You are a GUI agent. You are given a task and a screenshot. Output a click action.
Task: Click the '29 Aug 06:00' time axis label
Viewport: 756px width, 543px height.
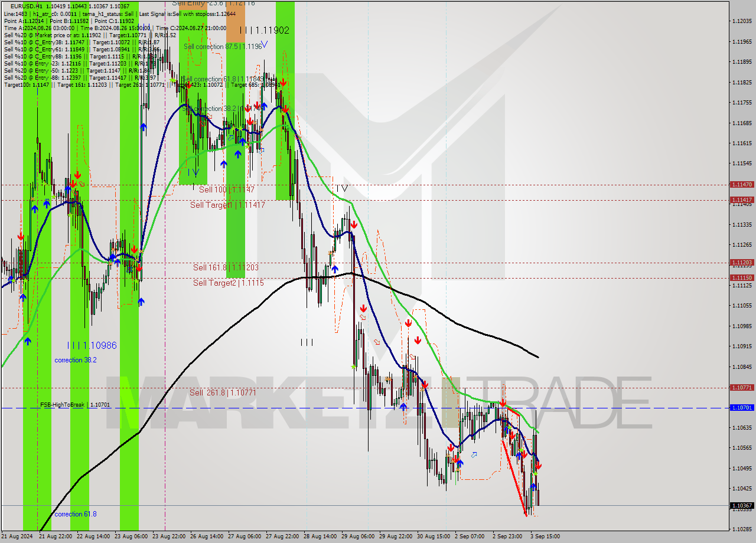[x=358, y=537]
